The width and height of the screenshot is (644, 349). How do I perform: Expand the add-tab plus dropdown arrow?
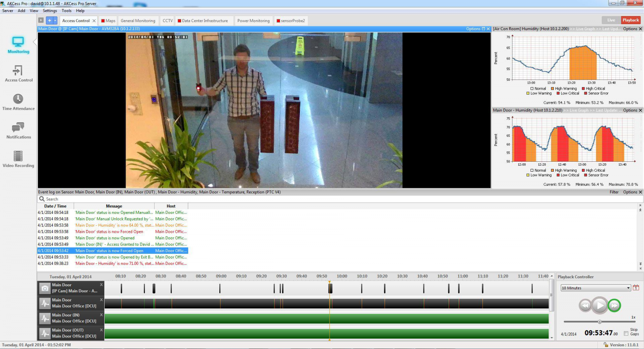[55, 21]
